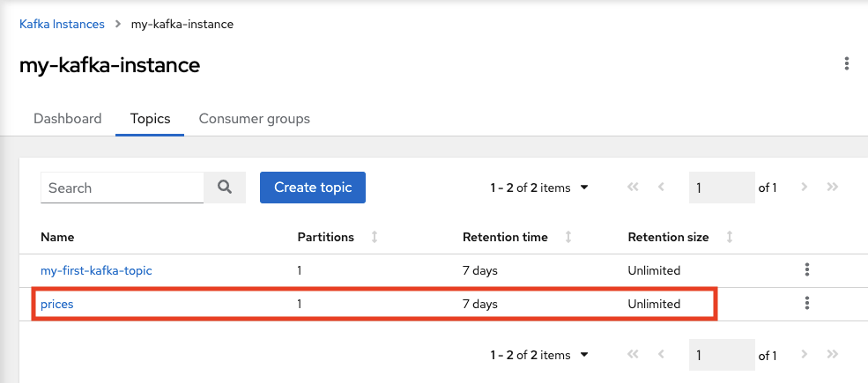Go to next page in top pagination
This screenshot has height=383, width=868.
[x=805, y=188]
